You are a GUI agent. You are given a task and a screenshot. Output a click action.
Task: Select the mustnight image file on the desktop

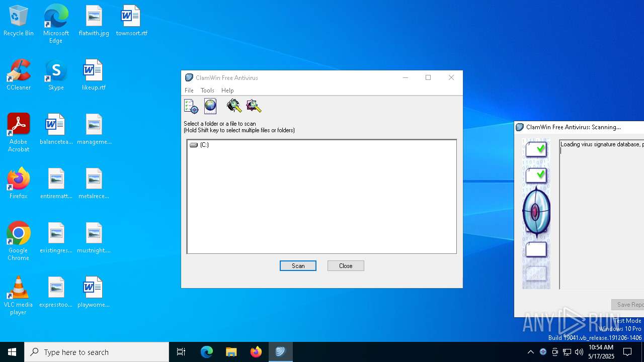pos(94,238)
